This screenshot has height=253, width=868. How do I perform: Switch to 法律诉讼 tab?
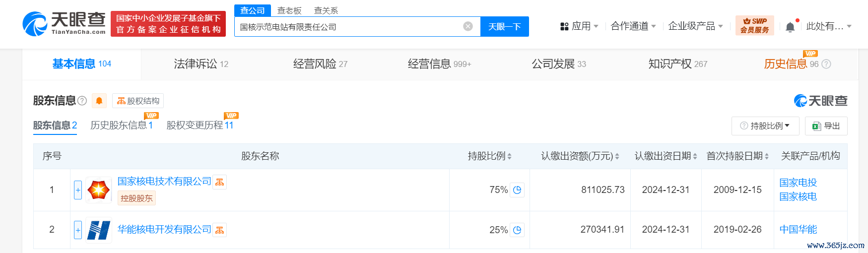(201, 64)
